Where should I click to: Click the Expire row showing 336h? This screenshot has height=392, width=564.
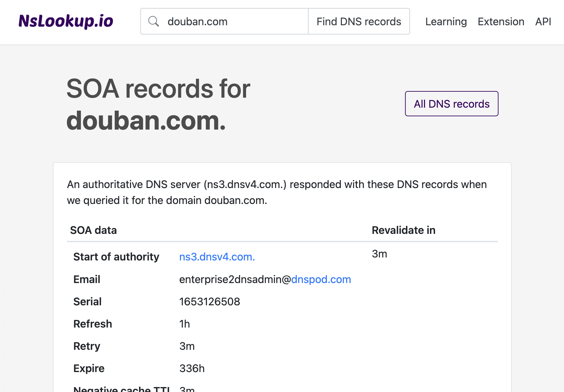(x=88, y=368)
